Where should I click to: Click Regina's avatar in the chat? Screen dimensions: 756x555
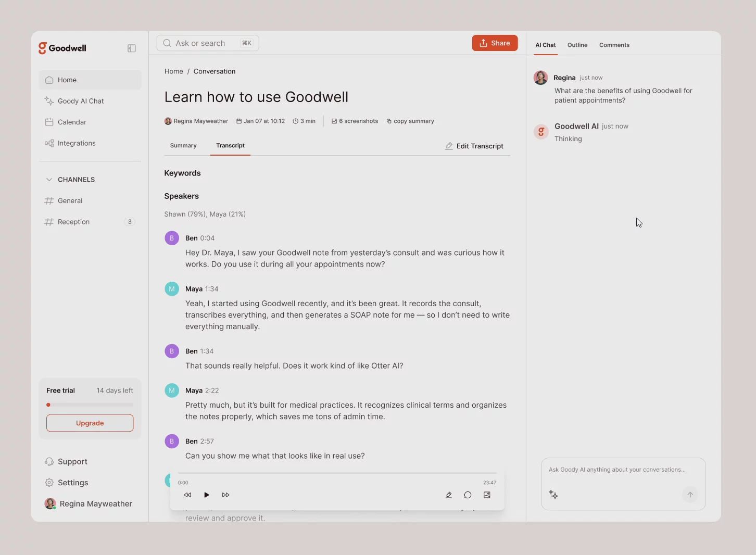click(x=540, y=78)
